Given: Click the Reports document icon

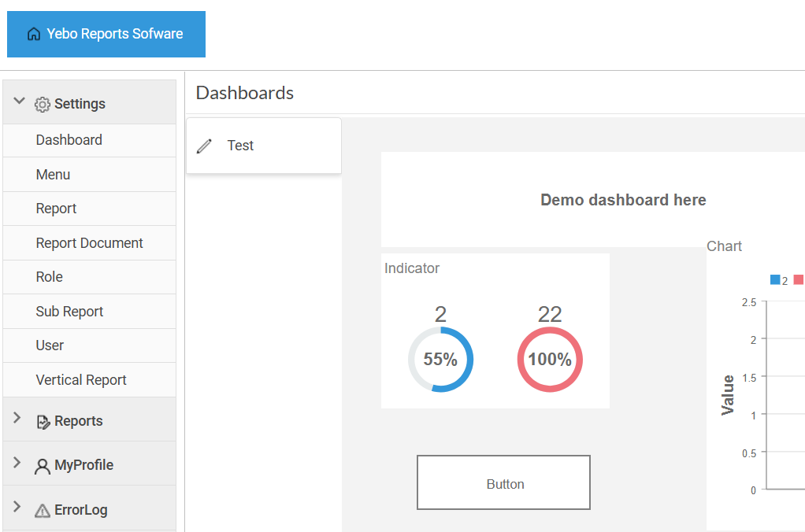Looking at the screenshot, I should [x=43, y=422].
